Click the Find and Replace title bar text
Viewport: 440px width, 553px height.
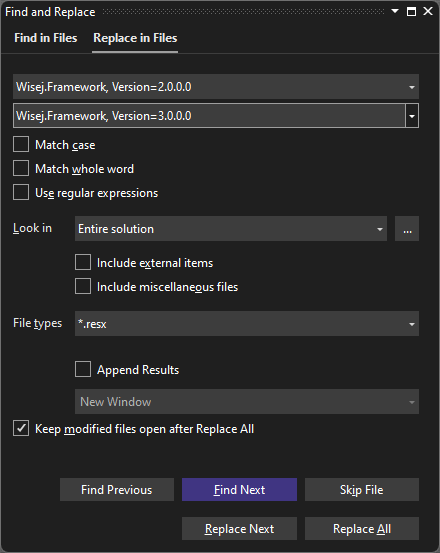(50, 12)
